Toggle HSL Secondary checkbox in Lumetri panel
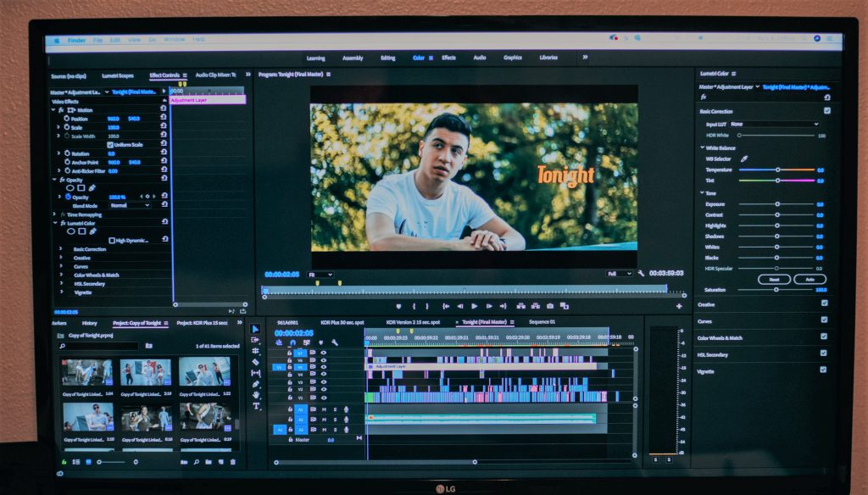This screenshot has height=495, width=868. (824, 353)
